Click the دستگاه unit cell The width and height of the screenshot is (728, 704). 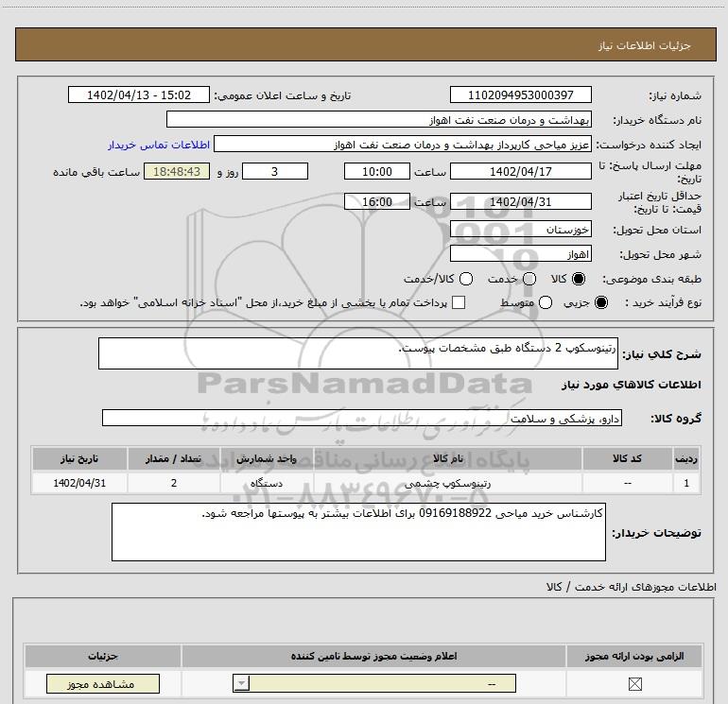coord(267,483)
